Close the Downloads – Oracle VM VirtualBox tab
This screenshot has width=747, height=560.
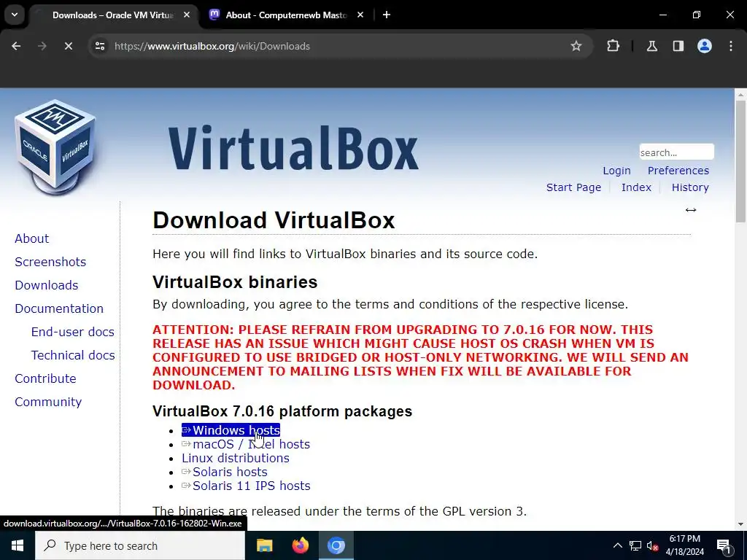pos(187,15)
